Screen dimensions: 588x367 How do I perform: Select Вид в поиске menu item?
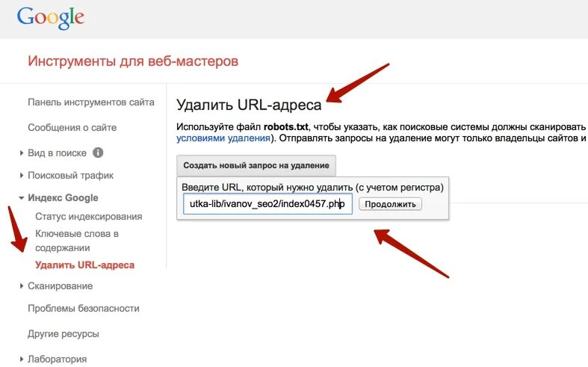tap(57, 153)
